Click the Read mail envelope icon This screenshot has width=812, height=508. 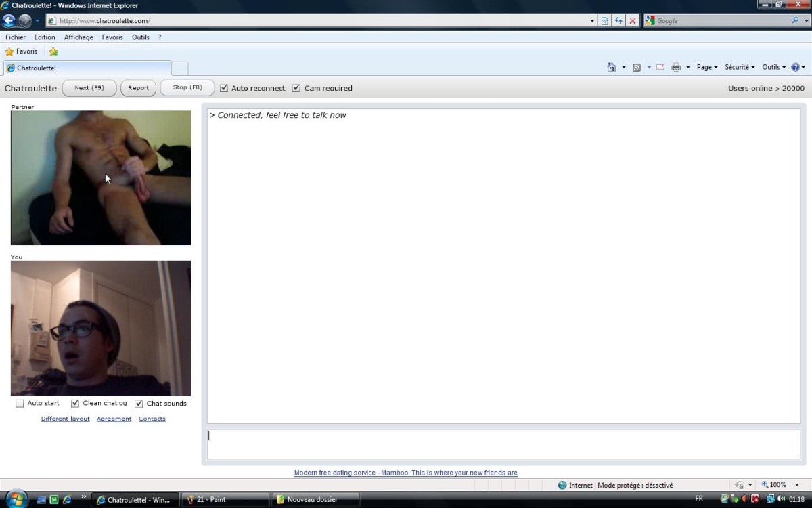pos(660,67)
